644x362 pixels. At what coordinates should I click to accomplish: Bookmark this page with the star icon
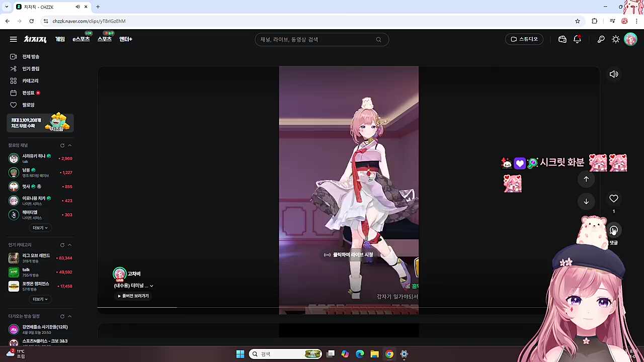click(578, 21)
